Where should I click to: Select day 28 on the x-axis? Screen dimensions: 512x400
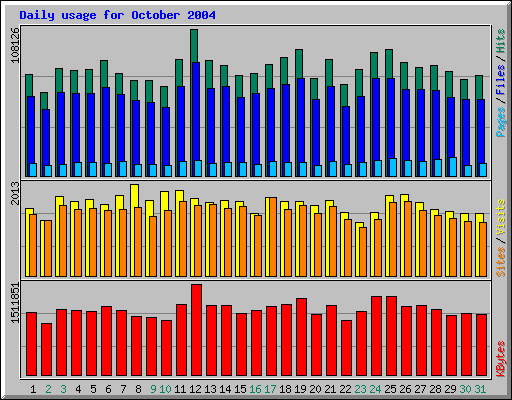click(435, 389)
